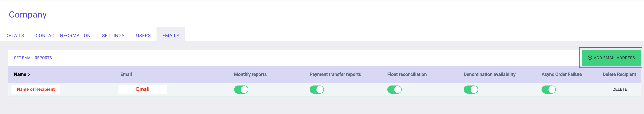644x114 pixels.
Task: Click the Set Email Reports label
Action: [33, 58]
